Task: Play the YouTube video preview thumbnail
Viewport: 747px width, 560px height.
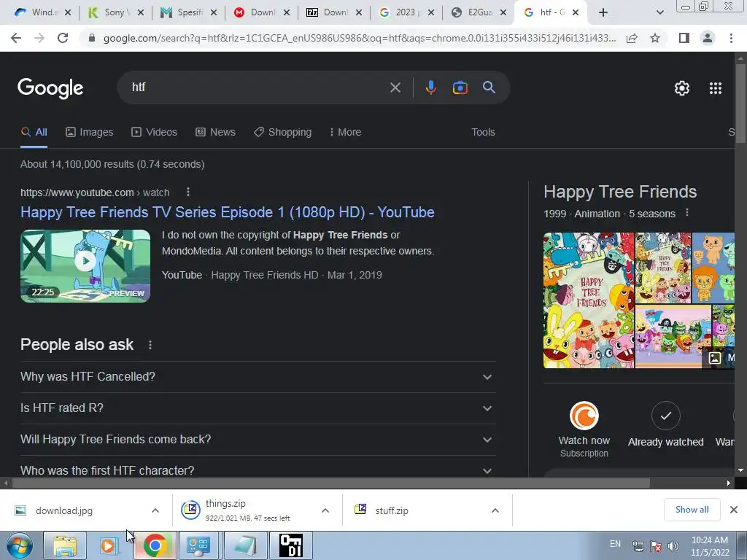Action: tap(85, 265)
